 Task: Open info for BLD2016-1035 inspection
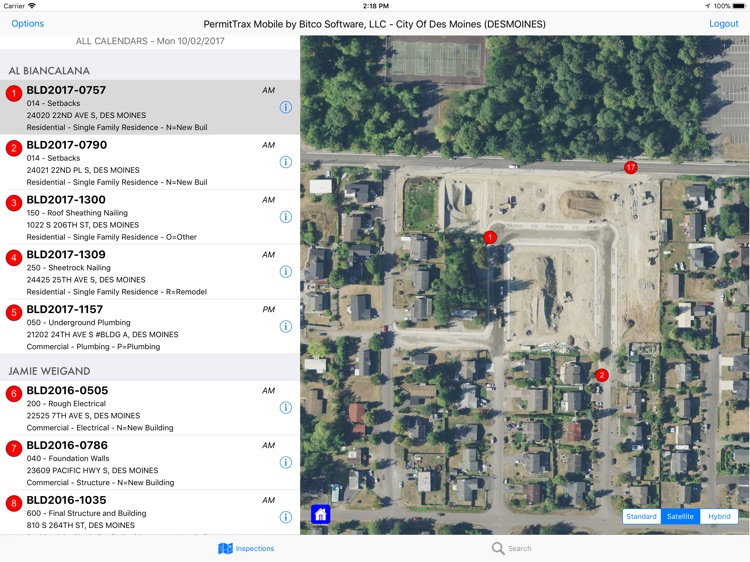click(286, 517)
